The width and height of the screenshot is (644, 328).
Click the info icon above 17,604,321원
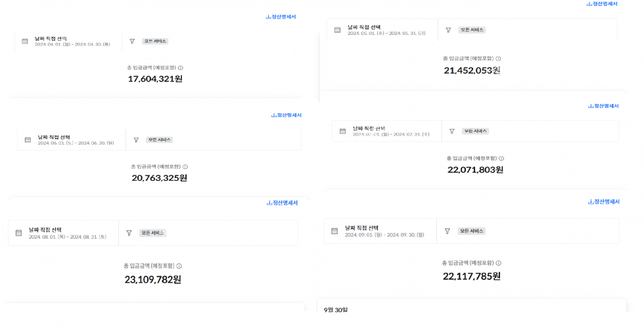click(181, 68)
